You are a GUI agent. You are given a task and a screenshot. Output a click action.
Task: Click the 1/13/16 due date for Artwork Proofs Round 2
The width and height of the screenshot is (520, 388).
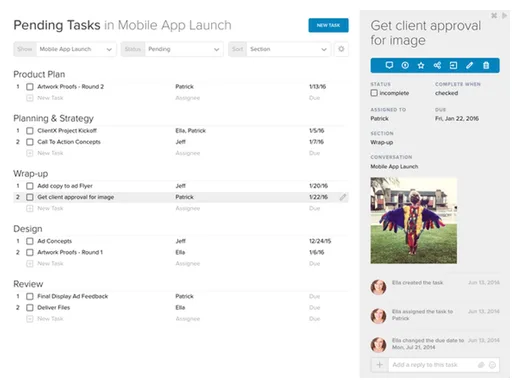point(317,87)
